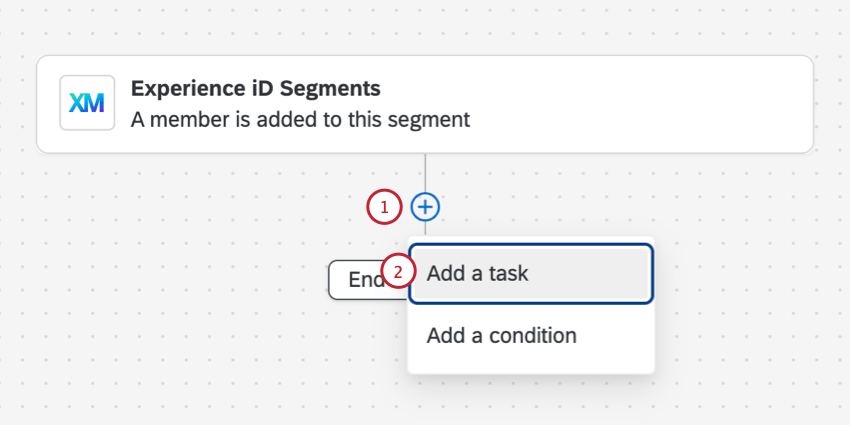The height and width of the screenshot is (425, 850).
Task: Choose "Add a condition" option
Action: click(x=501, y=336)
